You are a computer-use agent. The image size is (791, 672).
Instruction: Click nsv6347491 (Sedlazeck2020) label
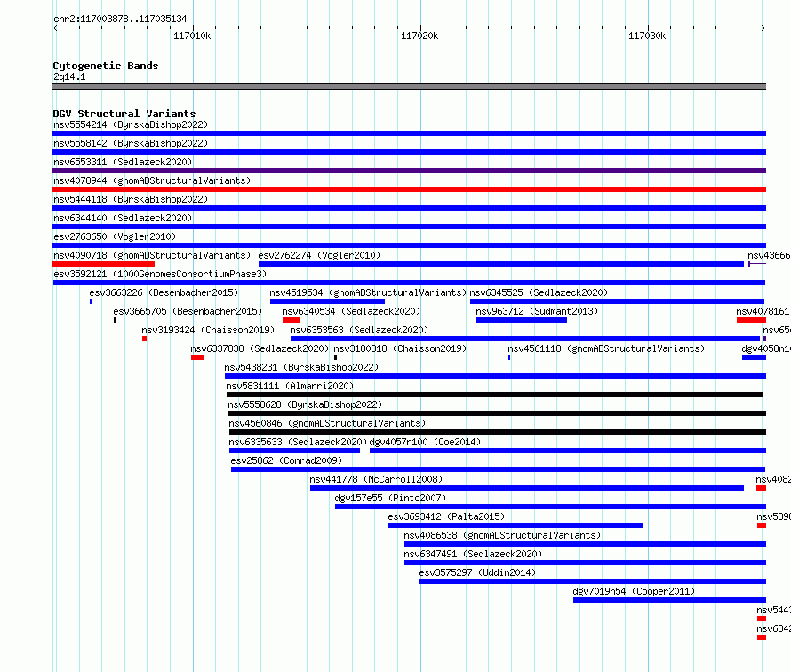(x=473, y=554)
